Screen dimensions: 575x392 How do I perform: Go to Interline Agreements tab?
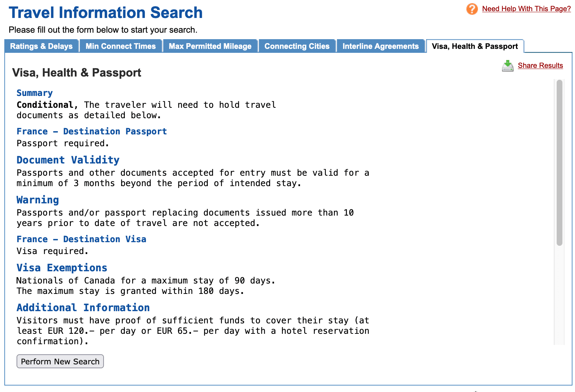(380, 46)
